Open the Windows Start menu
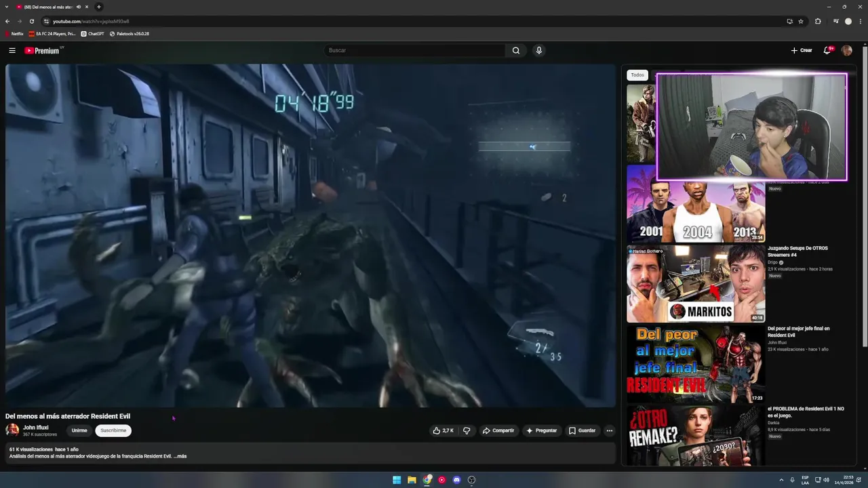The height and width of the screenshot is (488, 868). [397, 480]
